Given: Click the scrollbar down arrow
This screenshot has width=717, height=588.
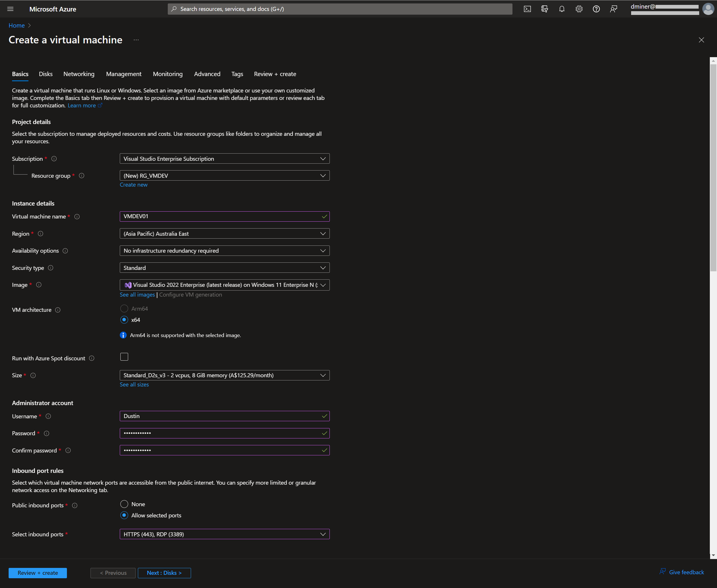Looking at the screenshot, I should (713, 556).
